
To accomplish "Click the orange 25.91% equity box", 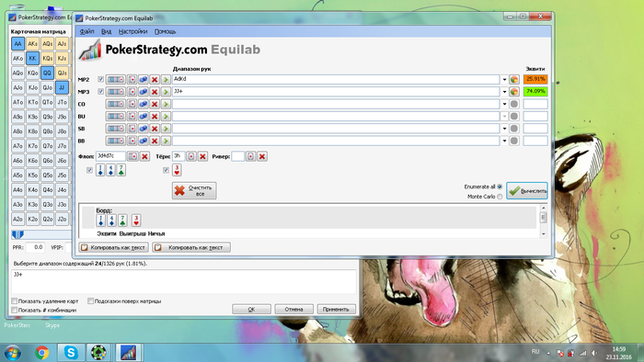I will [x=535, y=79].
